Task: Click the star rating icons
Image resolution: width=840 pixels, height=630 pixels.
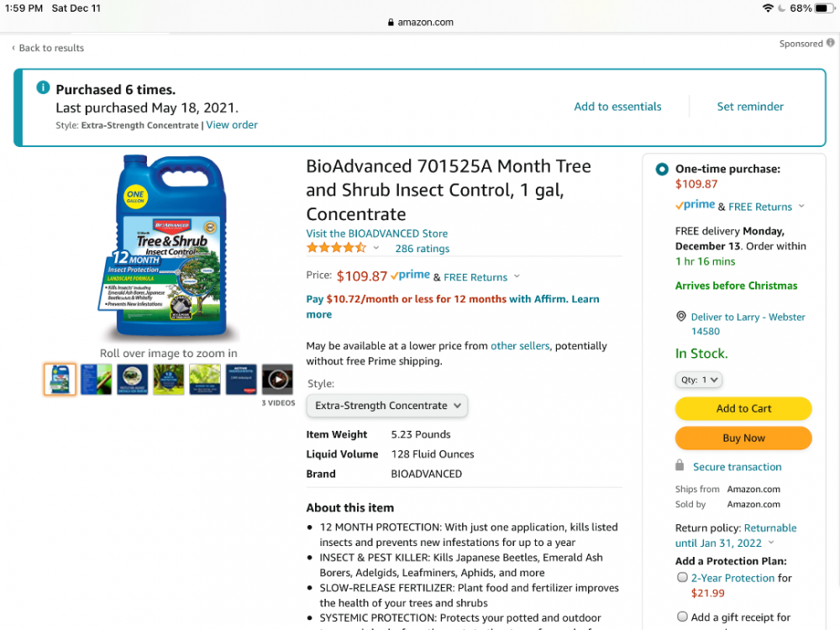Action: click(x=337, y=248)
